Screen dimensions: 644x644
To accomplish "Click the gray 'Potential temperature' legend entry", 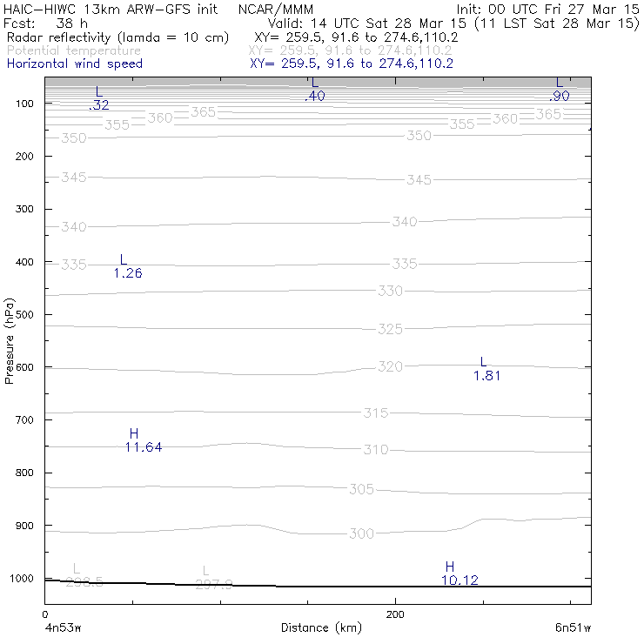I will pyautogui.click(x=74, y=51).
